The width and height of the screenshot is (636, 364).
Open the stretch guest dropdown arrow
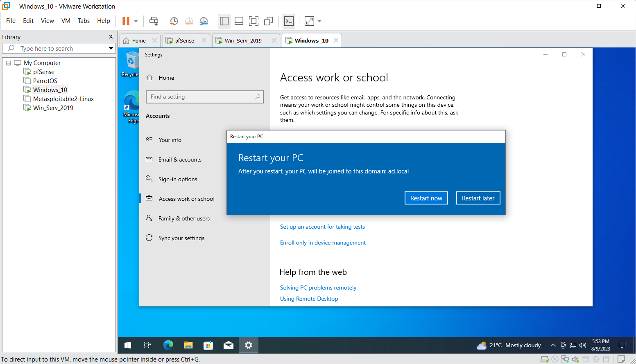coord(319,21)
